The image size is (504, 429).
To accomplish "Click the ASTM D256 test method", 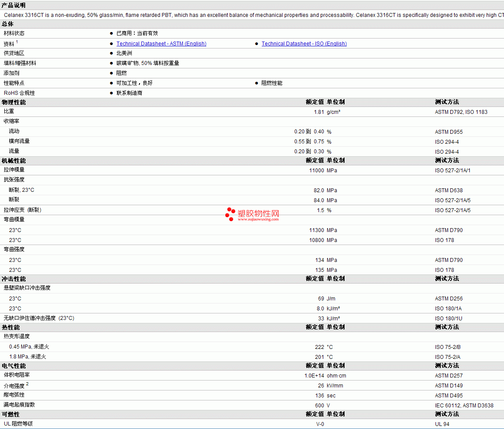I will point(449,299).
